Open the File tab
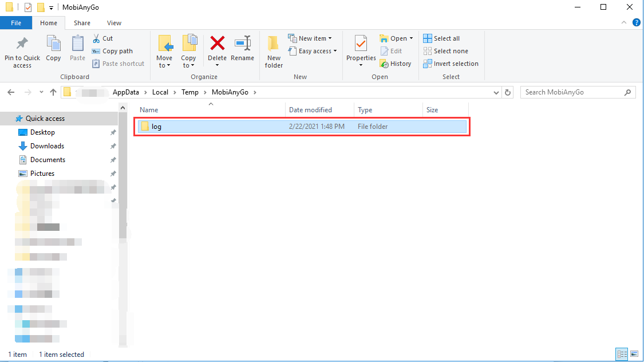Screen dimensions: 644x362 tap(16, 23)
